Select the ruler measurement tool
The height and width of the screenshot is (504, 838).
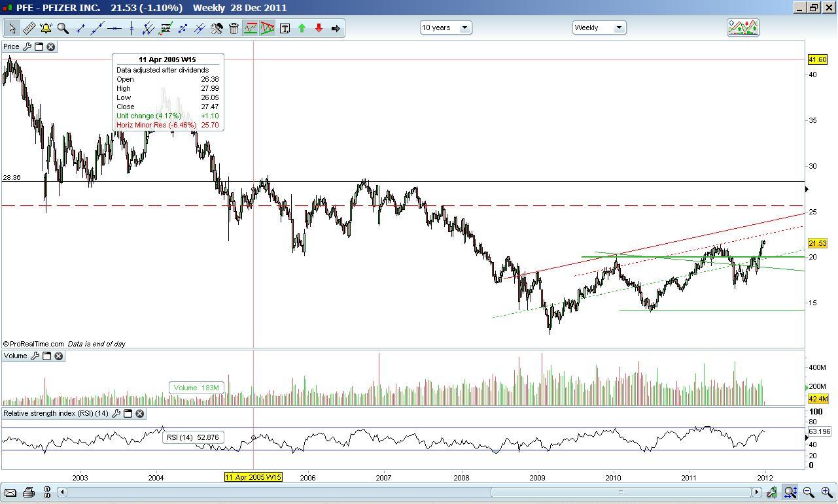pyautogui.click(x=29, y=28)
